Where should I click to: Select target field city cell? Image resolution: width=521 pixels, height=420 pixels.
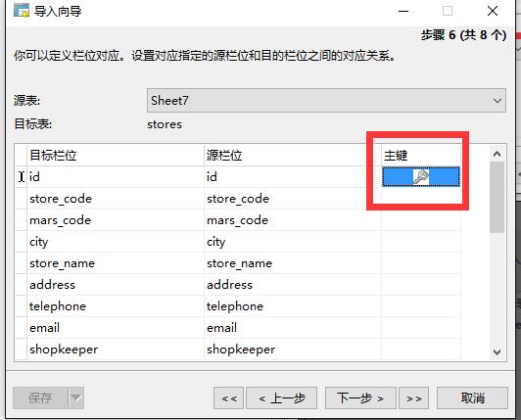(116, 242)
